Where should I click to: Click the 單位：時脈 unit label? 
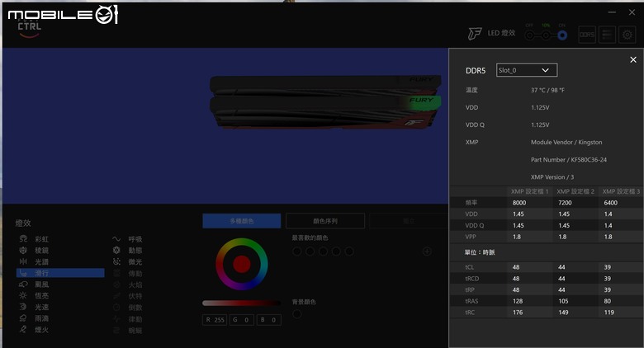point(480,252)
